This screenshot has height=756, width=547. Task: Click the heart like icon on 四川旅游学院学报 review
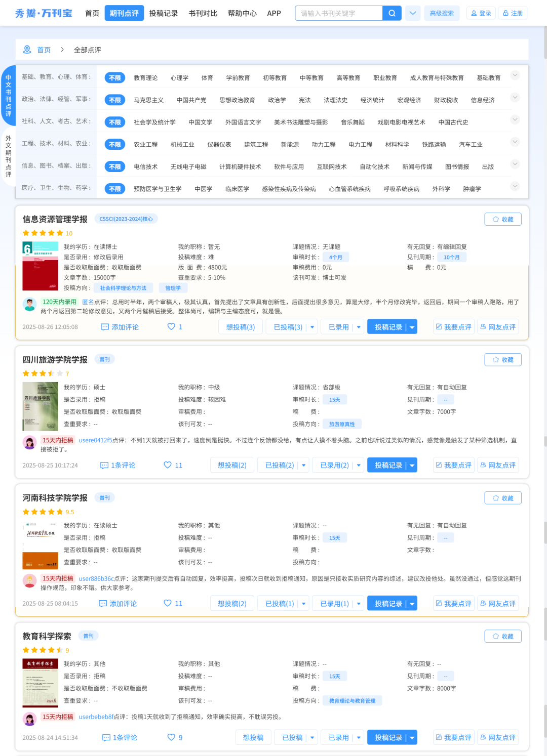168,465
